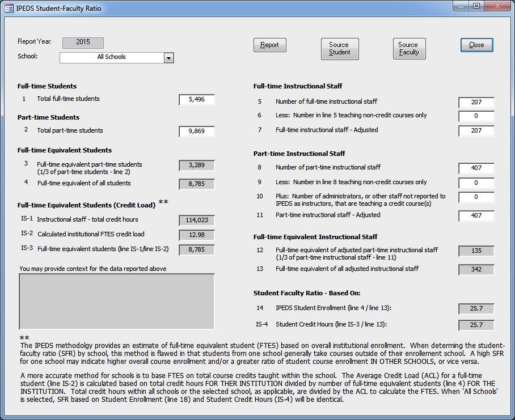Click 'Full-time Equivalent Instructional Staff' heading
This screenshot has height=420, width=515.
[315, 237]
